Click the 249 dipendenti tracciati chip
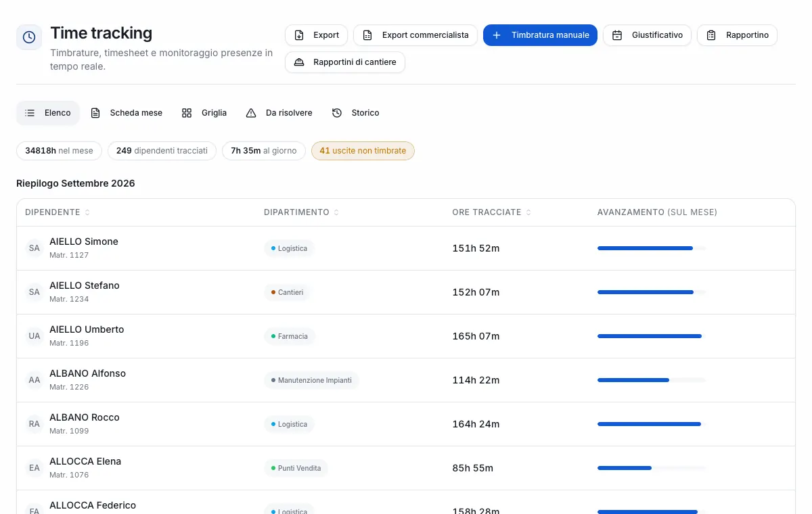 pos(162,151)
